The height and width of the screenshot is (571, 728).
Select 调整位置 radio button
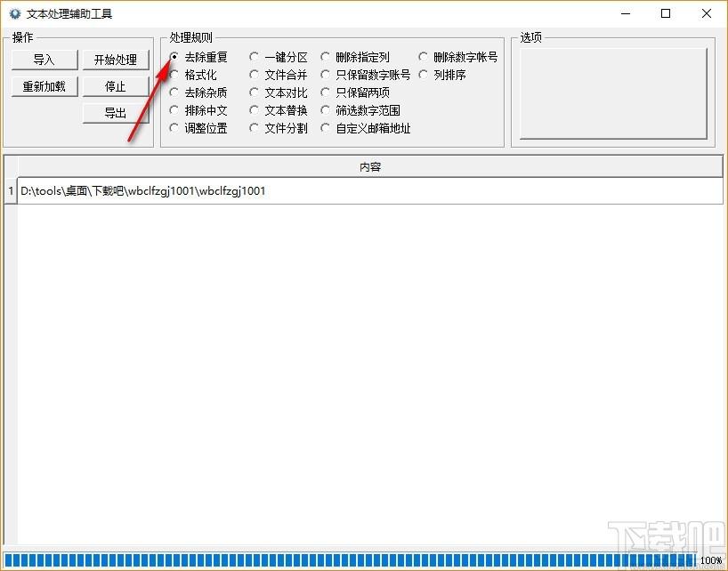[x=198, y=128]
